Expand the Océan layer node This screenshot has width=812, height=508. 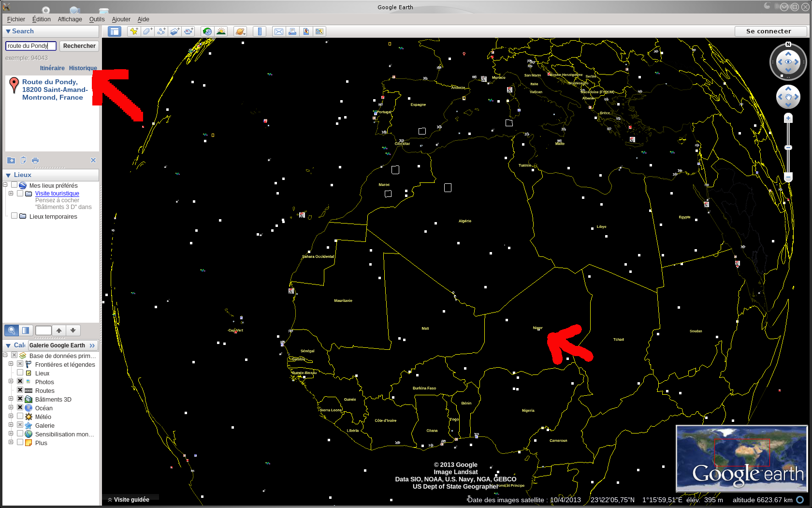coord(11,407)
